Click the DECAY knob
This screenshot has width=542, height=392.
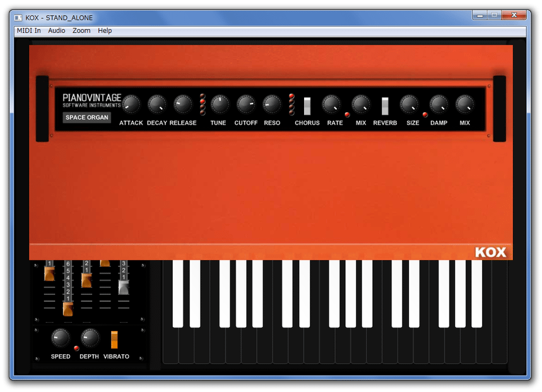coord(157,105)
